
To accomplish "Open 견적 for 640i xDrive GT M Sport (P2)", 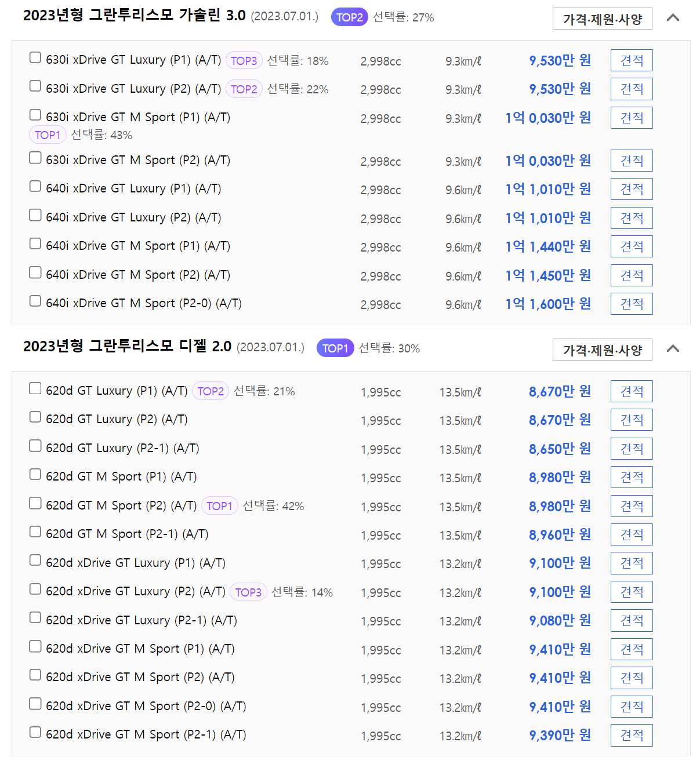I will (632, 275).
